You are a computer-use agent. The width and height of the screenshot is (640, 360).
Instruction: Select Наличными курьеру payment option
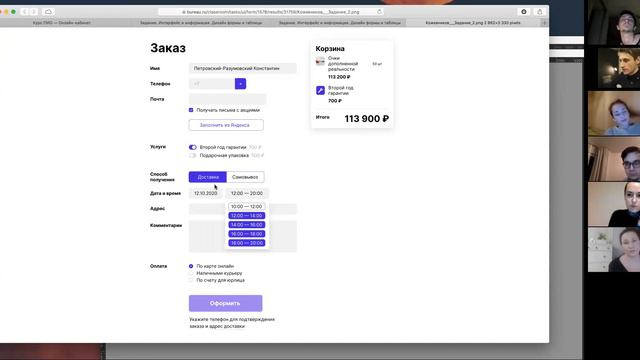click(191, 273)
